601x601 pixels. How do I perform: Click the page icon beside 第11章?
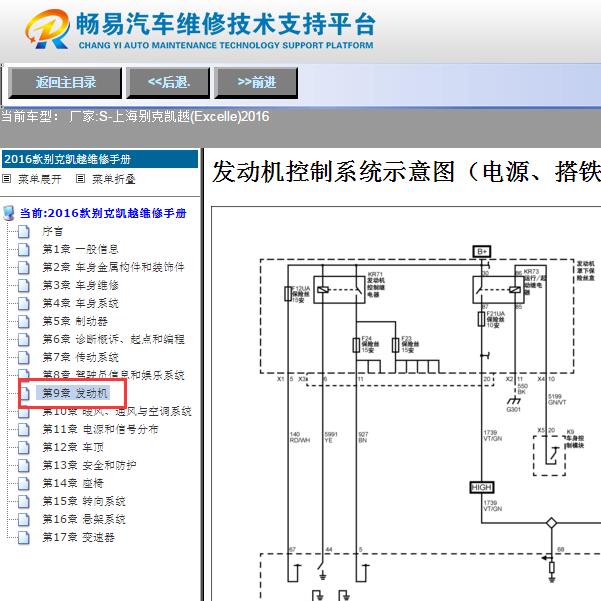(23, 429)
